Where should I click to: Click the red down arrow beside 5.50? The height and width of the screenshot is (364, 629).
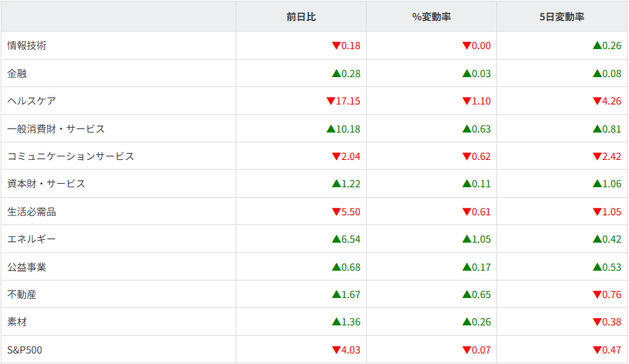click(x=336, y=212)
